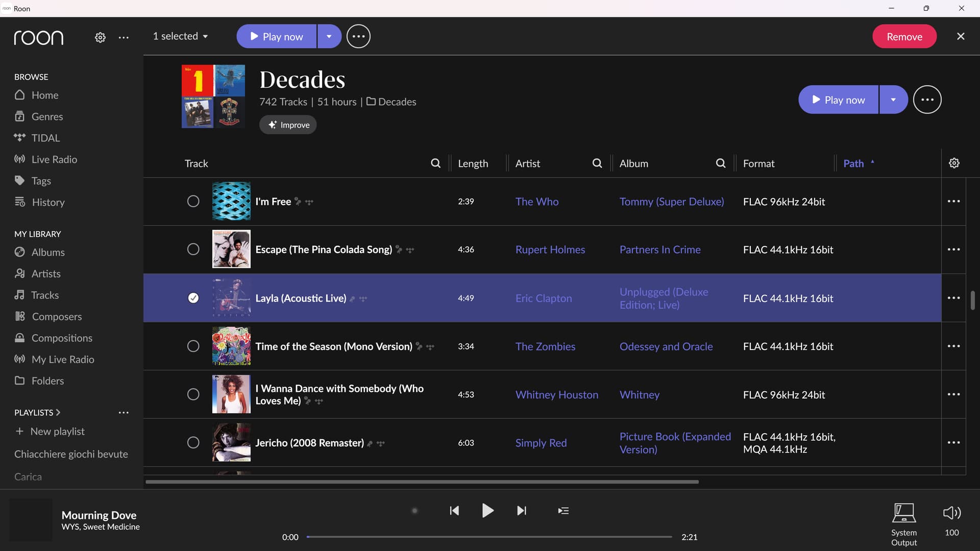Click the horizontal scrollbar under track list

[x=422, y=482]
